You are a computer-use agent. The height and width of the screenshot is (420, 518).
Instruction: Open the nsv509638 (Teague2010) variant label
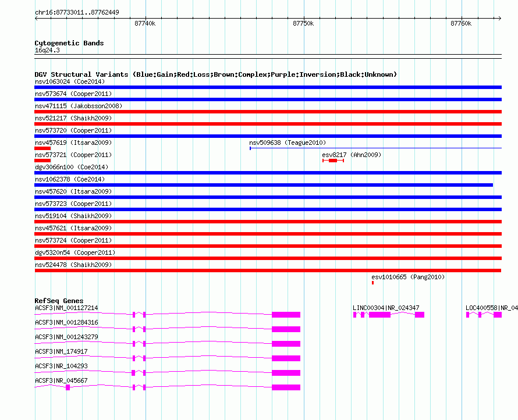[288, 143]
